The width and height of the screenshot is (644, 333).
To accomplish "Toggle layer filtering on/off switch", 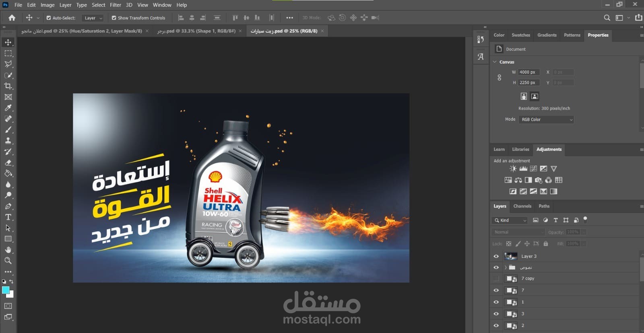I will click(x=585, y=219).
